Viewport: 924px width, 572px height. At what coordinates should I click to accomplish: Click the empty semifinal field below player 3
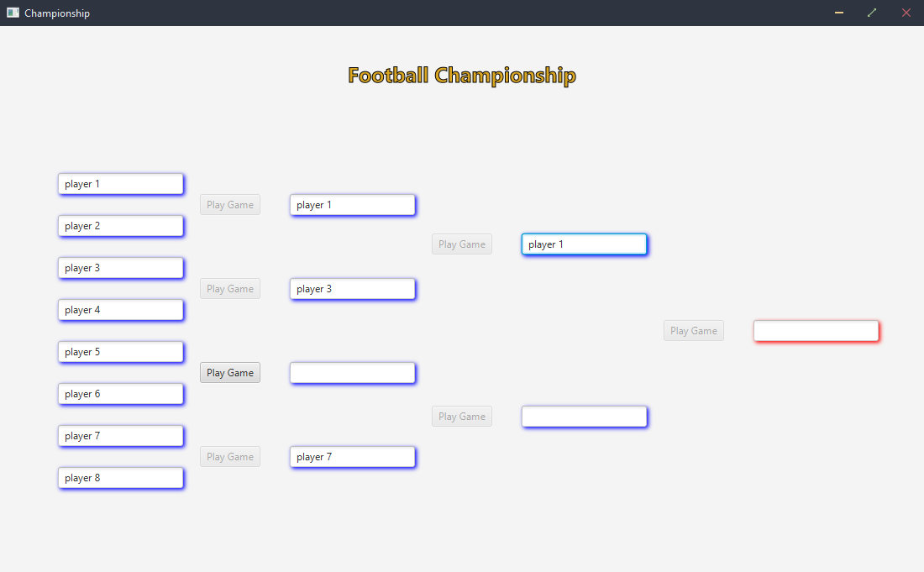point(353,373)
